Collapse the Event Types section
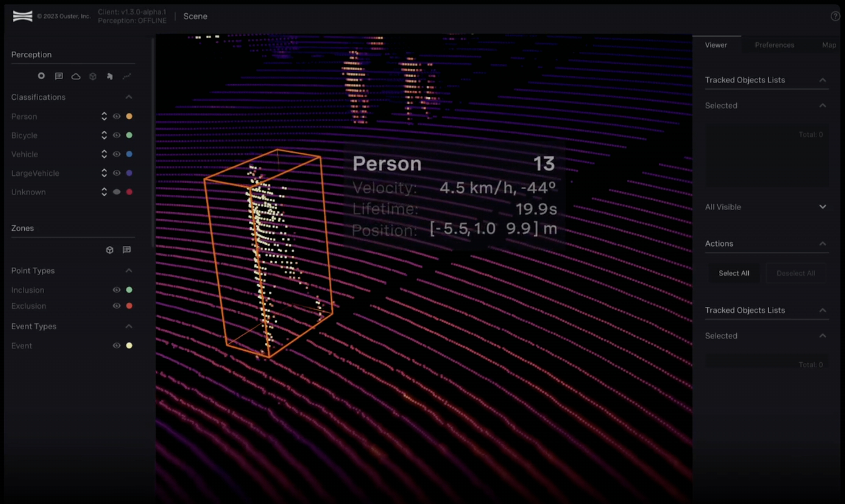The image size is (845, 504). tap(129, 326)
